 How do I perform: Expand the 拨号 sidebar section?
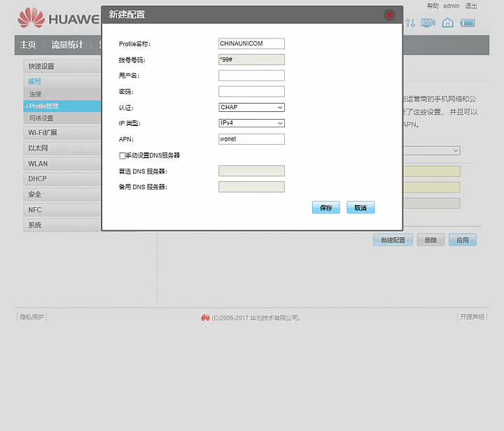[x=62, y=82]
